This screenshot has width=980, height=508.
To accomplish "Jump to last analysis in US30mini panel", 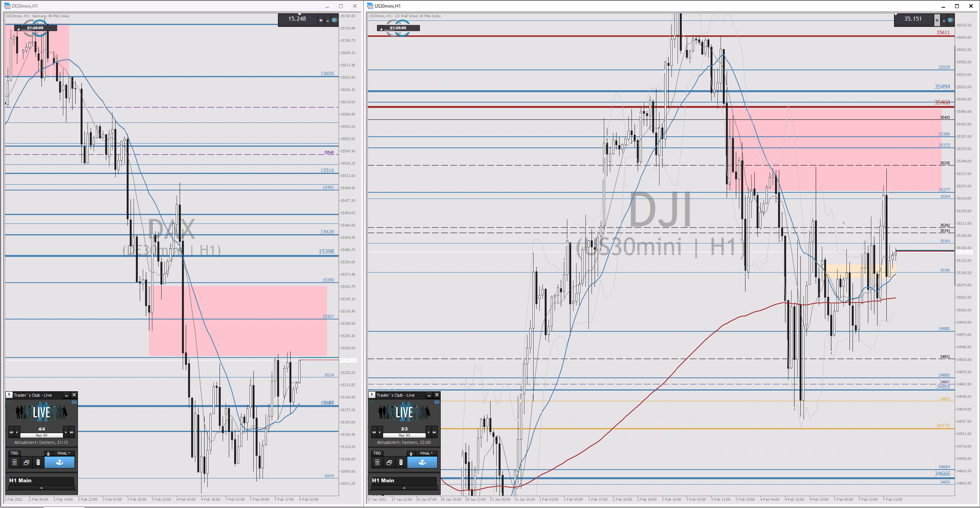I will (434, 432).
